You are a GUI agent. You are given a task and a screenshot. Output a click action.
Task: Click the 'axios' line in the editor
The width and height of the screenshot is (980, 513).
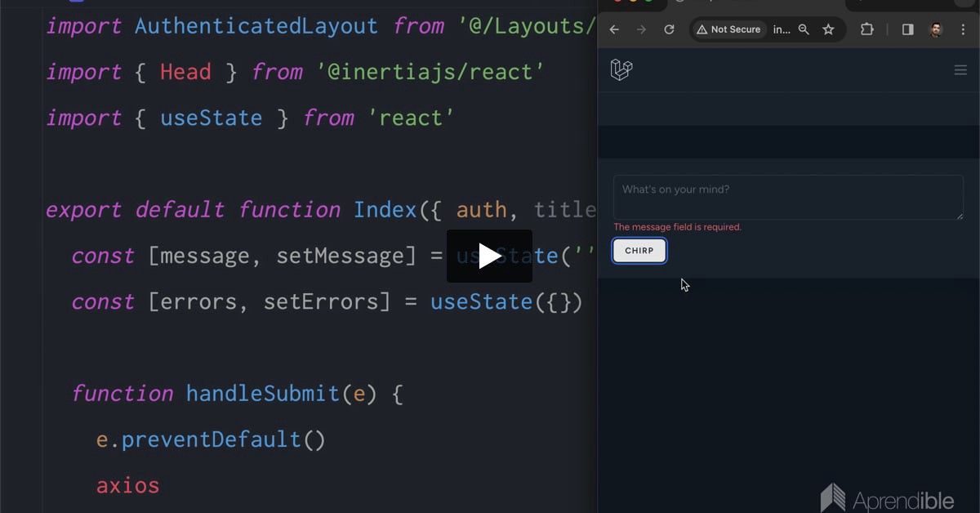pos(127,485)
